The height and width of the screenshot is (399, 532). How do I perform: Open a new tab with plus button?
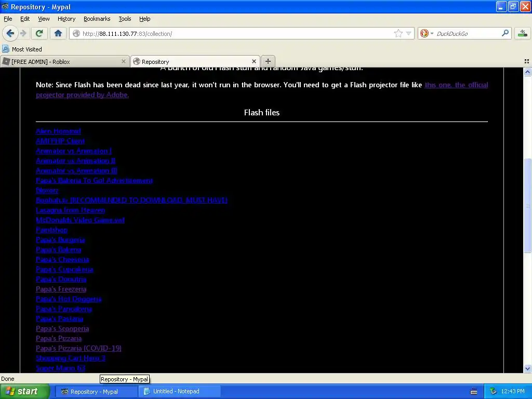pos(268,61)
